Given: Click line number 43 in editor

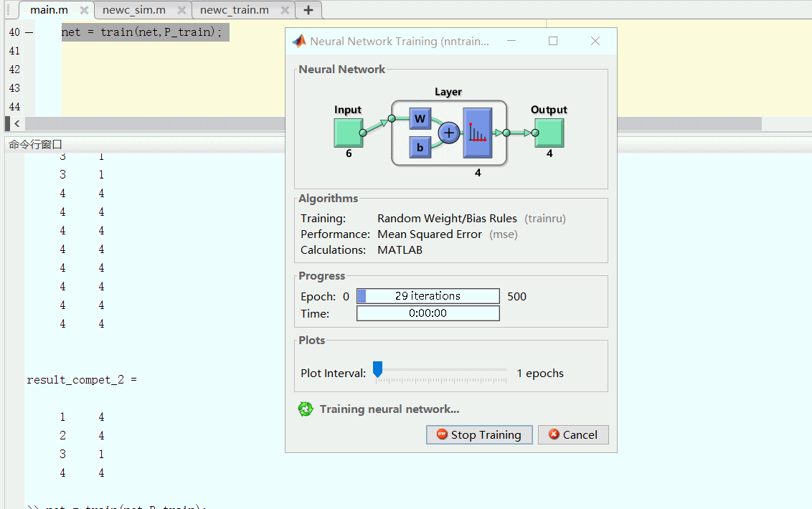Looking at the screenshot, I should [x=14, y=88].
